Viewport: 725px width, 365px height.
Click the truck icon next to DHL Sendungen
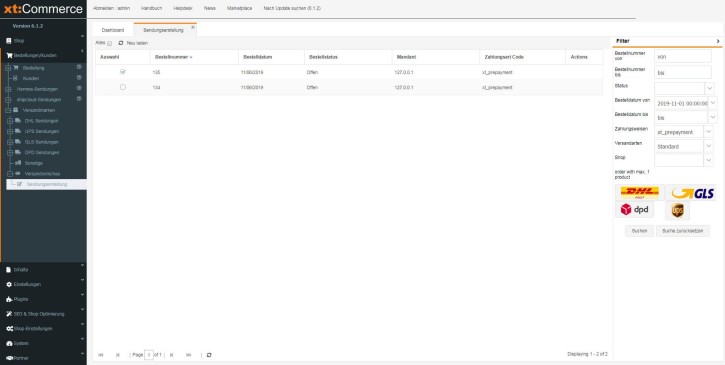pyautogui.click(x=18, y=121)
